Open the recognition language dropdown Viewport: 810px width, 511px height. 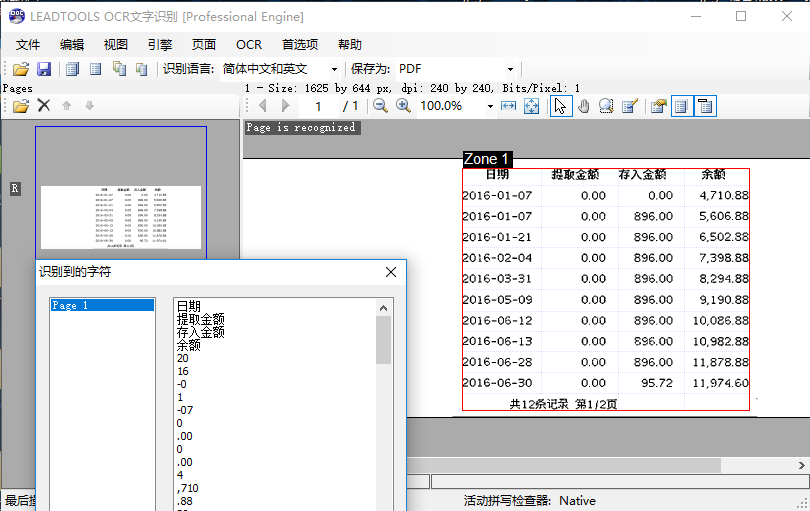tap(334, 69)
